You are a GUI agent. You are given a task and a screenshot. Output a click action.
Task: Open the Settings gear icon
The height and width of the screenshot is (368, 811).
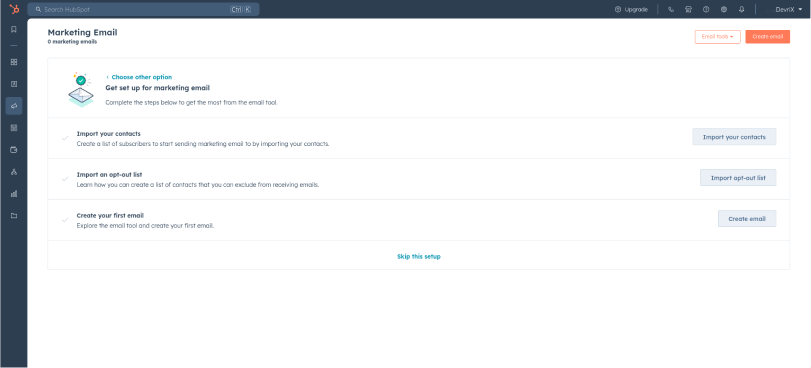tap(724, 9)
